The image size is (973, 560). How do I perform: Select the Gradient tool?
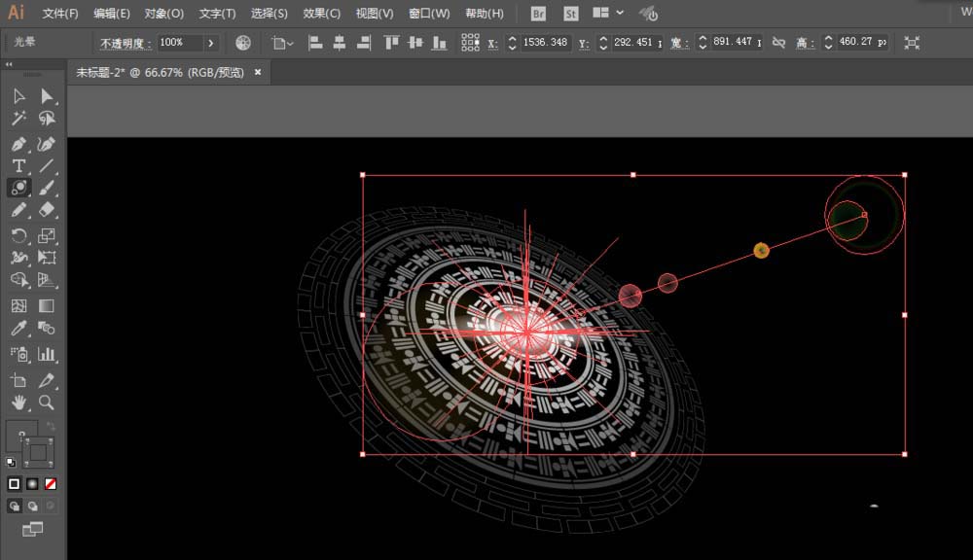[x=47, y=305]
